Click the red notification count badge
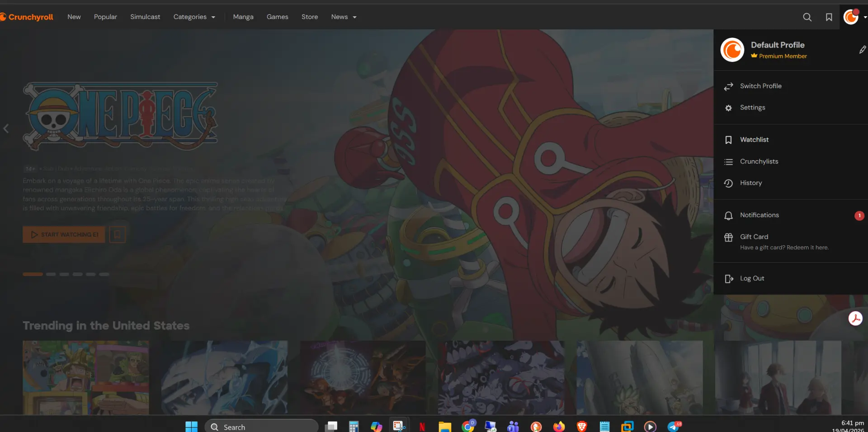Screen dimensions: 868x432 859,216
